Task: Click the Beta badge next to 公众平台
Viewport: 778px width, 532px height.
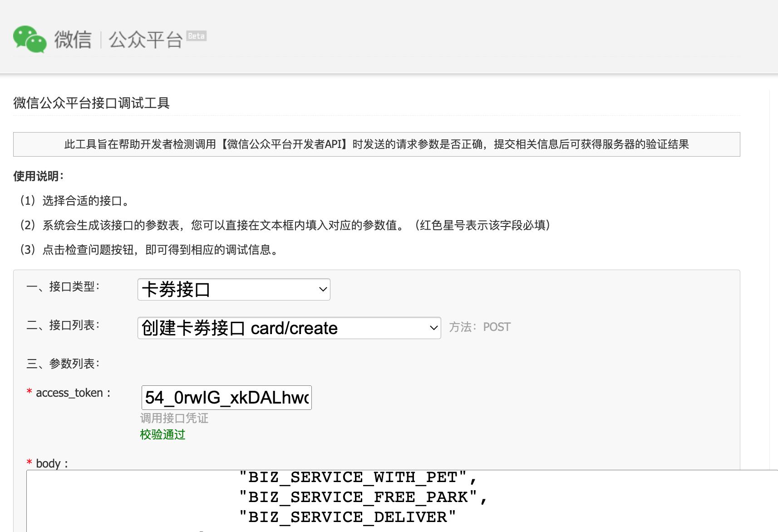Action: (197, 36)
